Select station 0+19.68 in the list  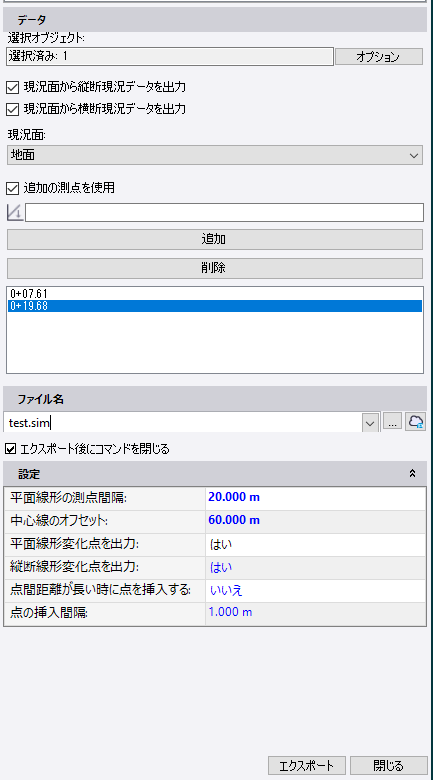coord(215,306)
